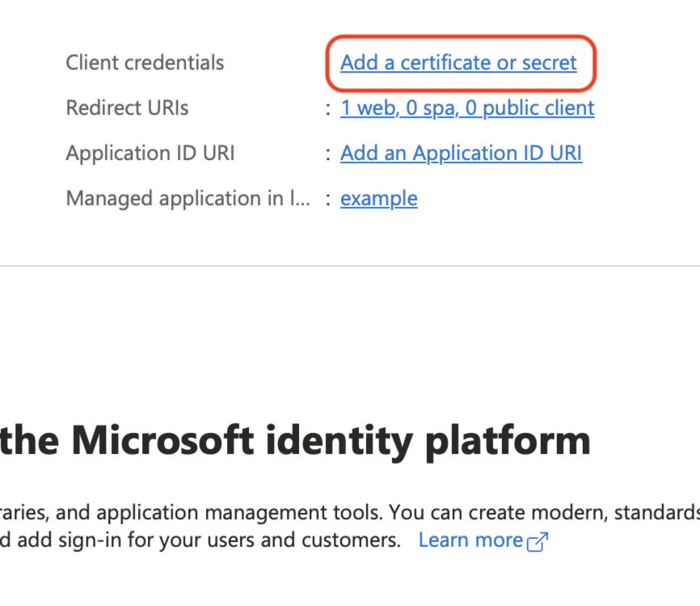Click Add an Application ID URI

coord(461,154)
